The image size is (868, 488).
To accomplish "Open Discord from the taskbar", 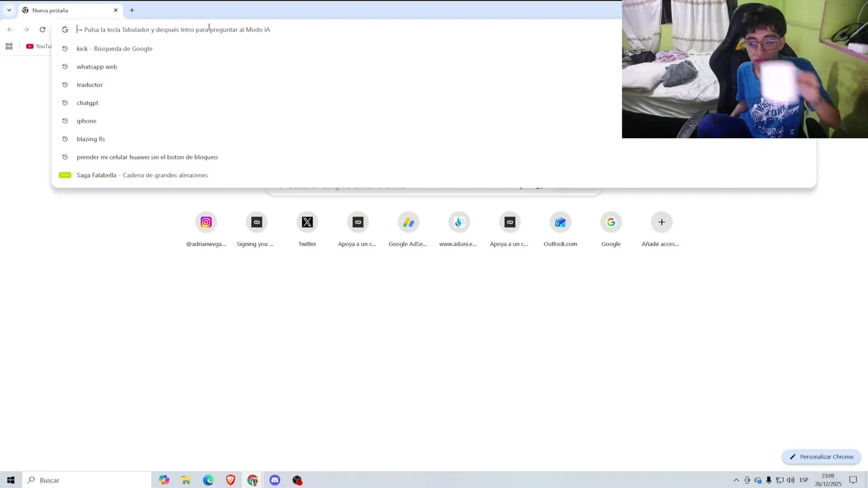I will 275,480.
